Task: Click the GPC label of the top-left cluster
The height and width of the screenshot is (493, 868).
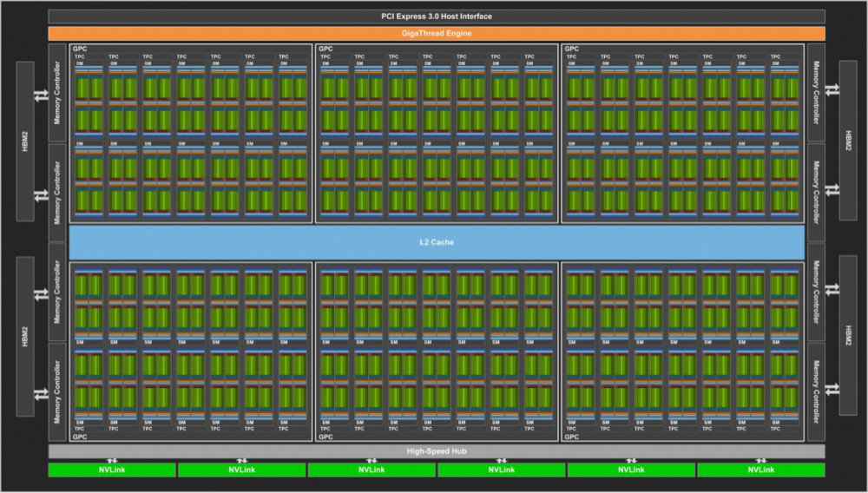Action: coord(80,49)
